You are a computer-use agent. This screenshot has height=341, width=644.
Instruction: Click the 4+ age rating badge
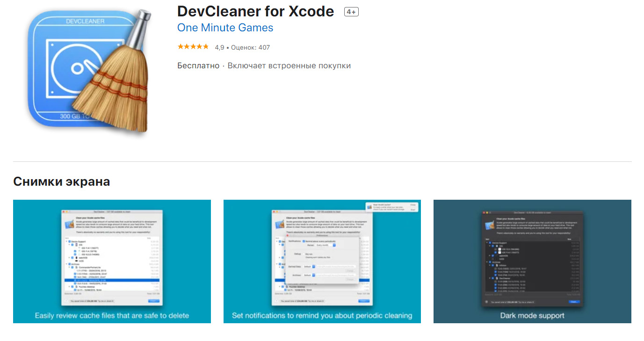coord(351,12)
